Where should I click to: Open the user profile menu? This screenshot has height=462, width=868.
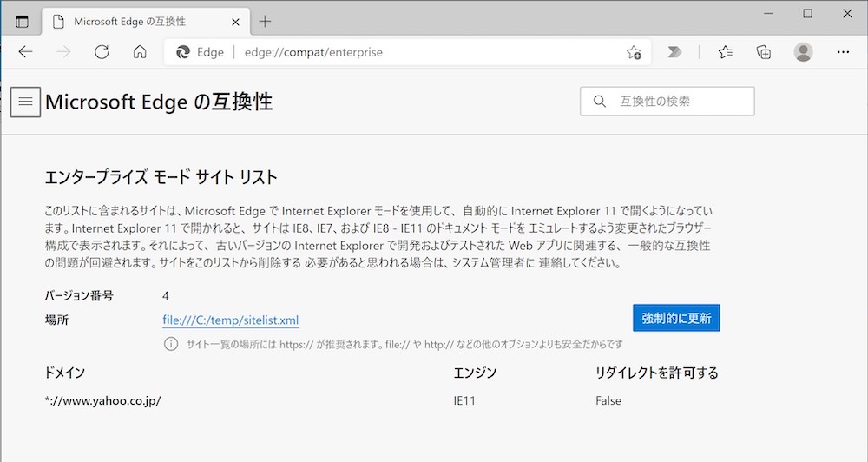point(803,52)
